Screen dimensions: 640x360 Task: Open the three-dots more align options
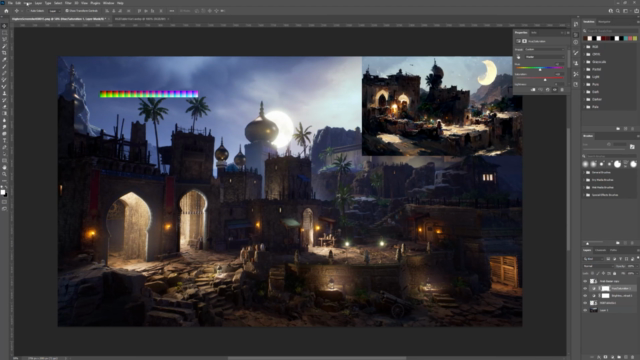[172, 11]
